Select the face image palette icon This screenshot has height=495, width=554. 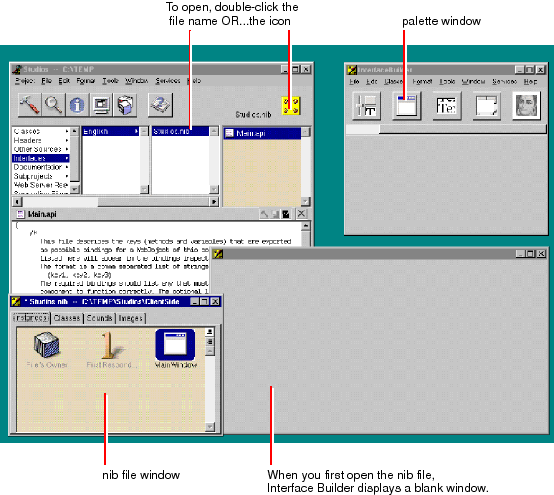tap(526, 105)
